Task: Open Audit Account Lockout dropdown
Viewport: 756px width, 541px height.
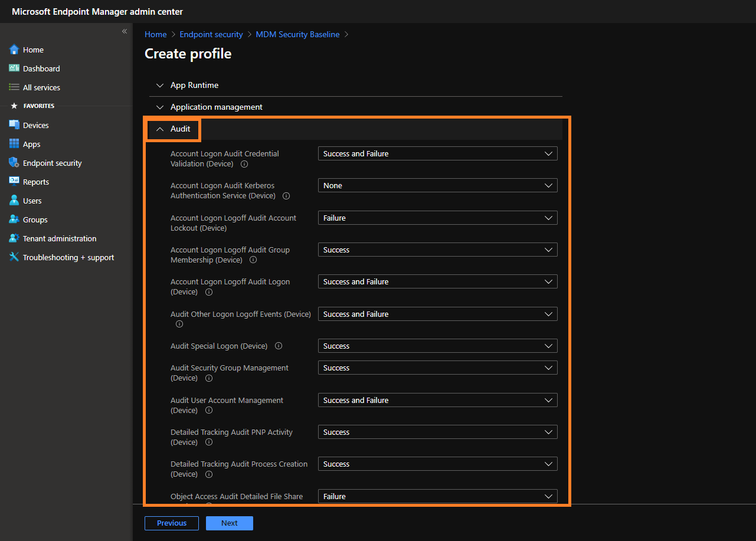Action: click(x=437, y=218)
